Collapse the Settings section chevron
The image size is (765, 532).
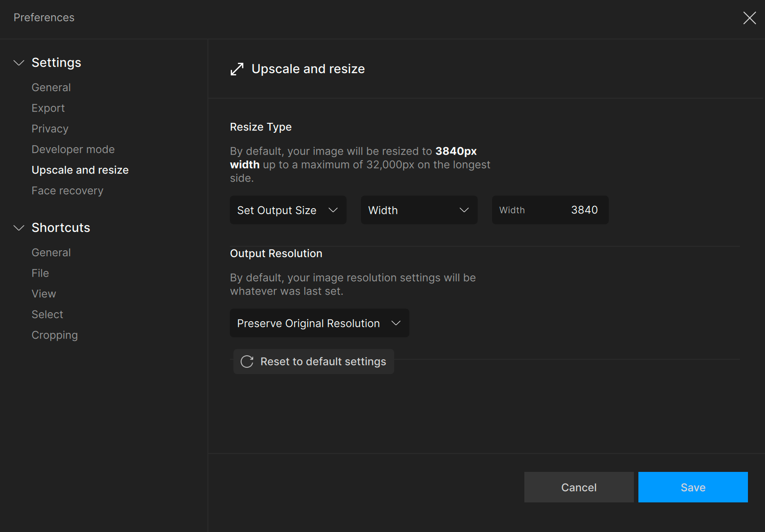[x=19, y=63]
